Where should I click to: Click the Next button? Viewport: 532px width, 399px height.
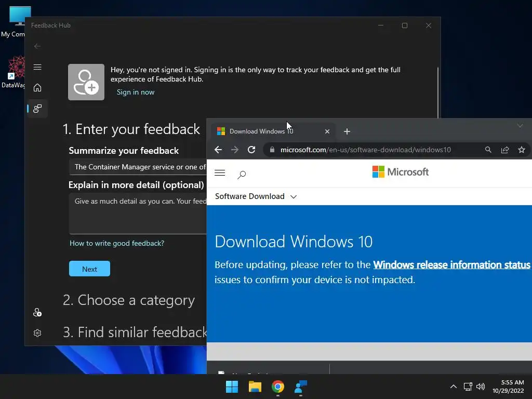[x=89, y=269]
